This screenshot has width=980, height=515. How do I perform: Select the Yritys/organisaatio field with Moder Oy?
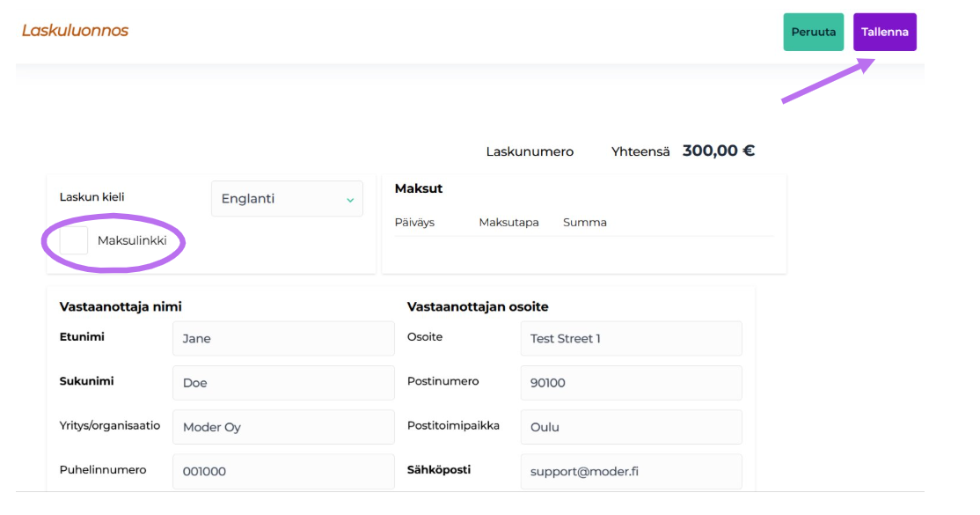(x=282, y=426)
